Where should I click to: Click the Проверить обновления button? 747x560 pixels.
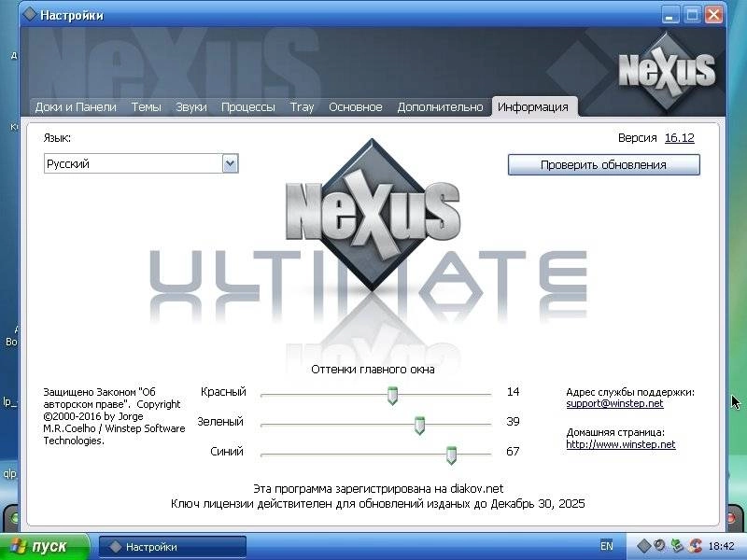[603, 165]
